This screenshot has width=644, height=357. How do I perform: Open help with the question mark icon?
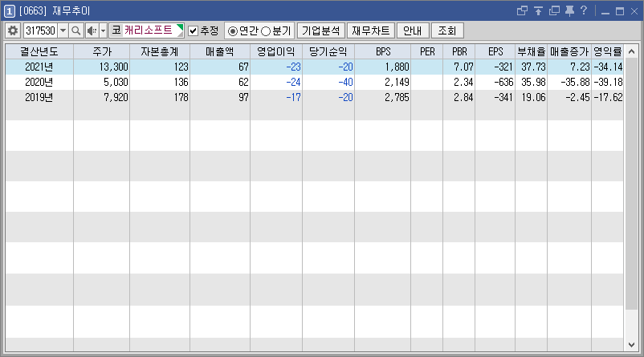(584, 10)
